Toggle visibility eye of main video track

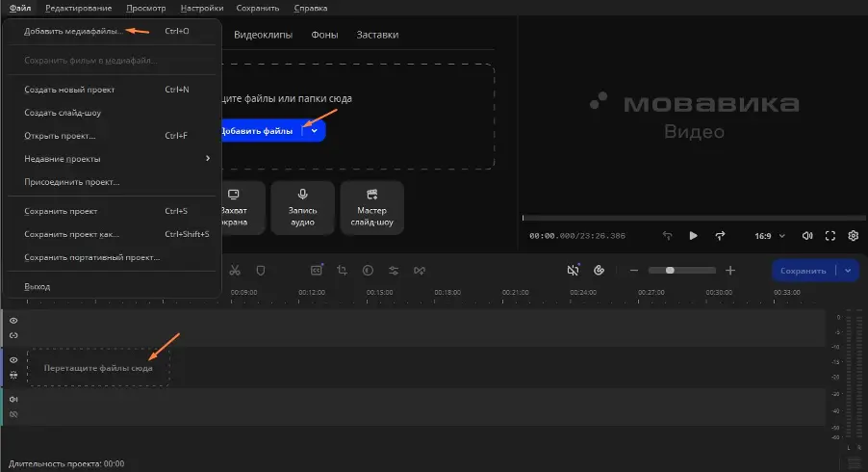tap(13, 360)
